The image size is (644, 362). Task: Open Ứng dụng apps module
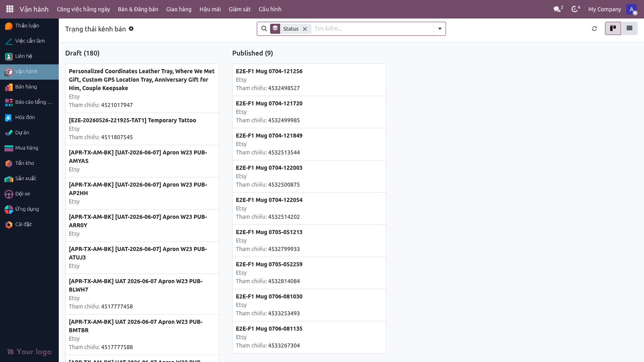pos(29,209)
